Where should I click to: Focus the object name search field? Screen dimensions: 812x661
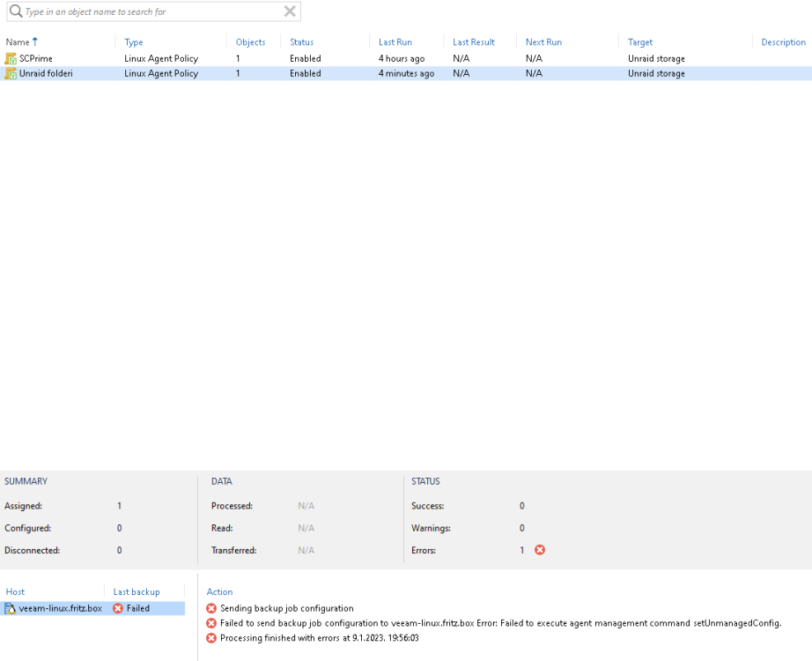tap(154, 11)
